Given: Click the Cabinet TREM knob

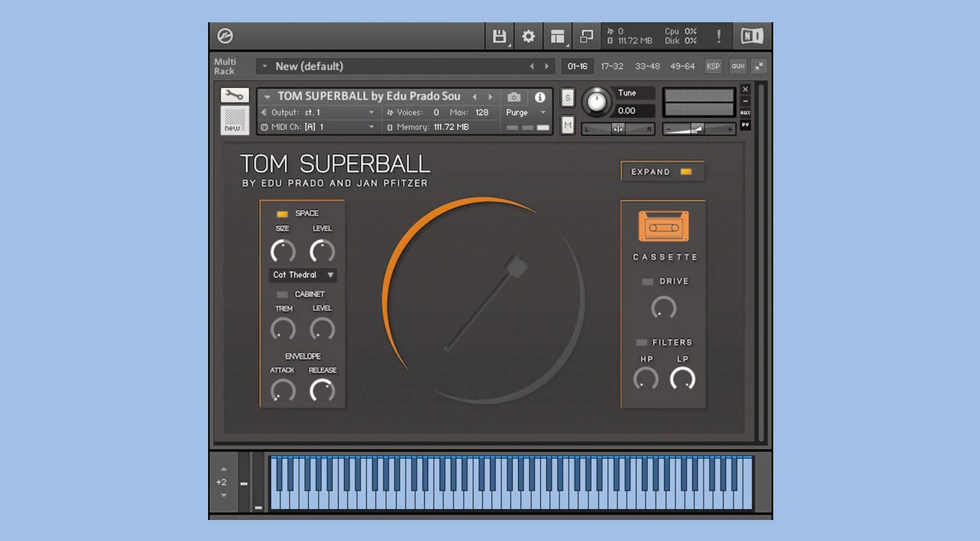Looking at the screenshot, I should click(x=283, y=330).
